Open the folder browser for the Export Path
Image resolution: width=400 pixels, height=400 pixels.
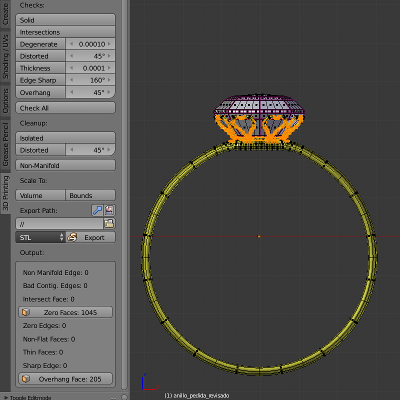(109, 223)
